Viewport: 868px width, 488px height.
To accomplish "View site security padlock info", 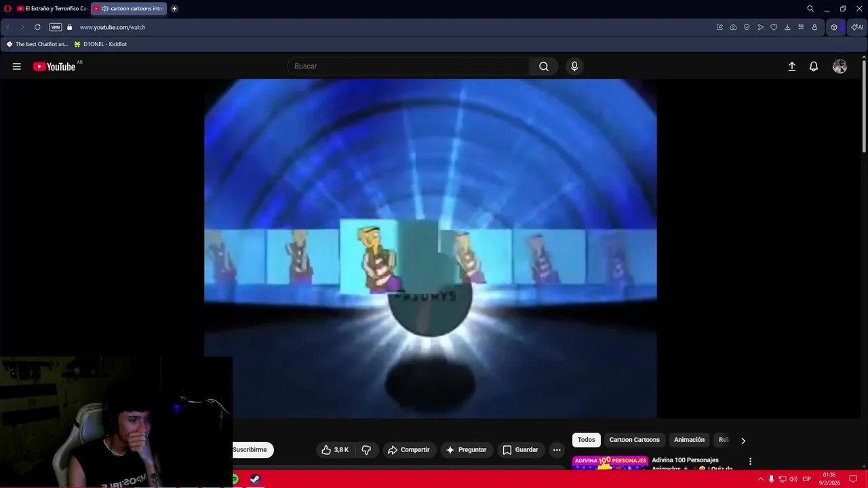I will point(69,27).
